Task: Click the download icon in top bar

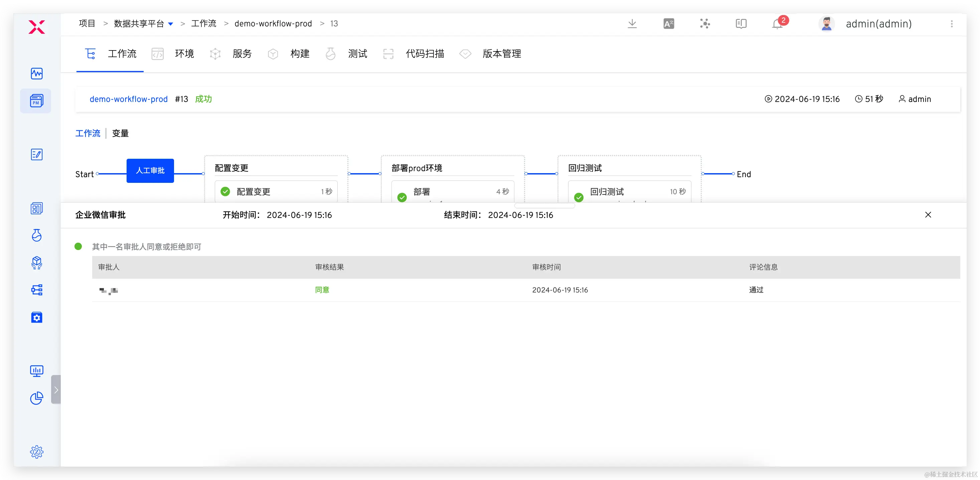Action: [x=632, y=24]
